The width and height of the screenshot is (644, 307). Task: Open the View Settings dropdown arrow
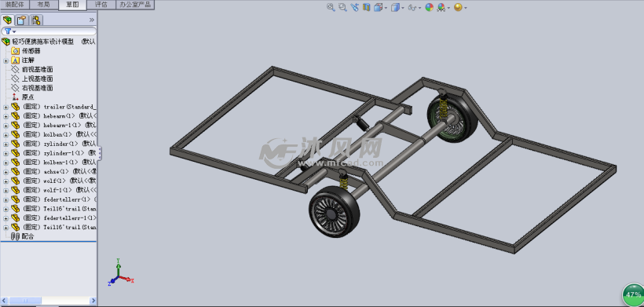click(x=466, y=7)
